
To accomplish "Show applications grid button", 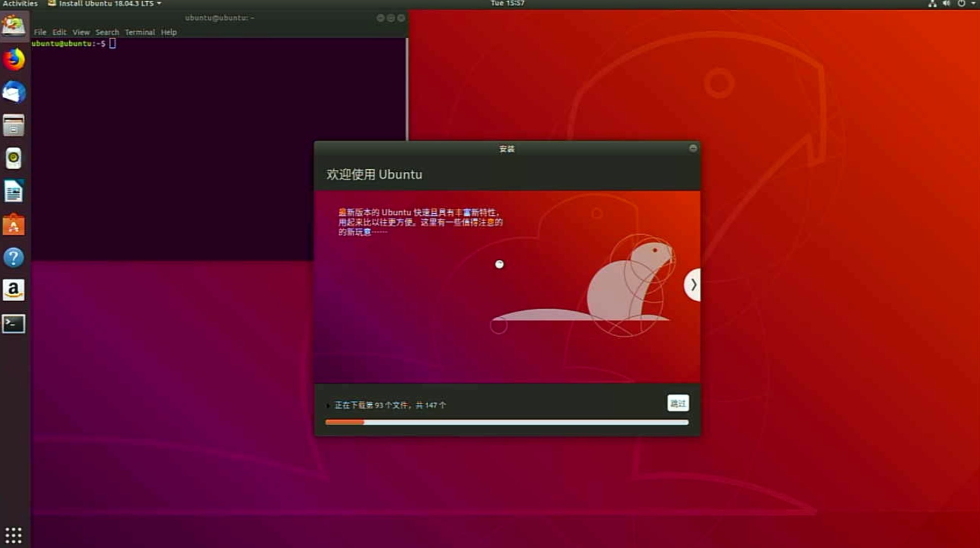I will (x=14, y=535).
